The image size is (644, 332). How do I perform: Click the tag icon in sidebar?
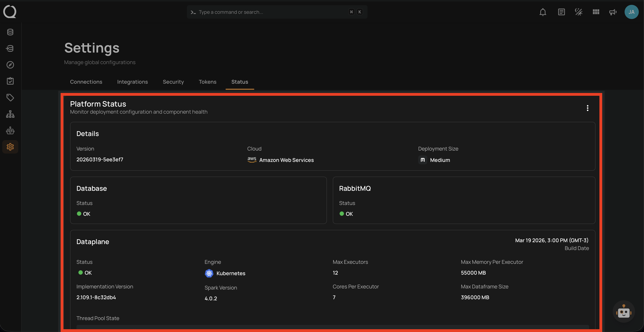point(10,98)
